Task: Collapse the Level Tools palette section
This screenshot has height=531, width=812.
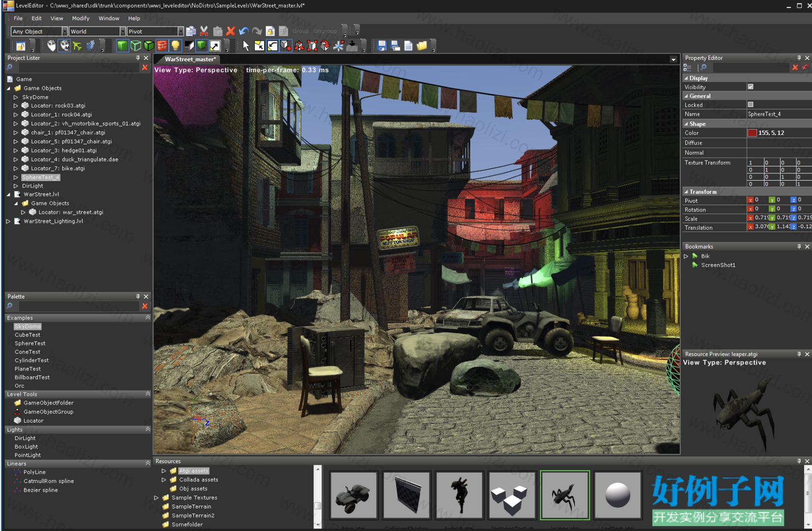Action: (x=148, y=394)
